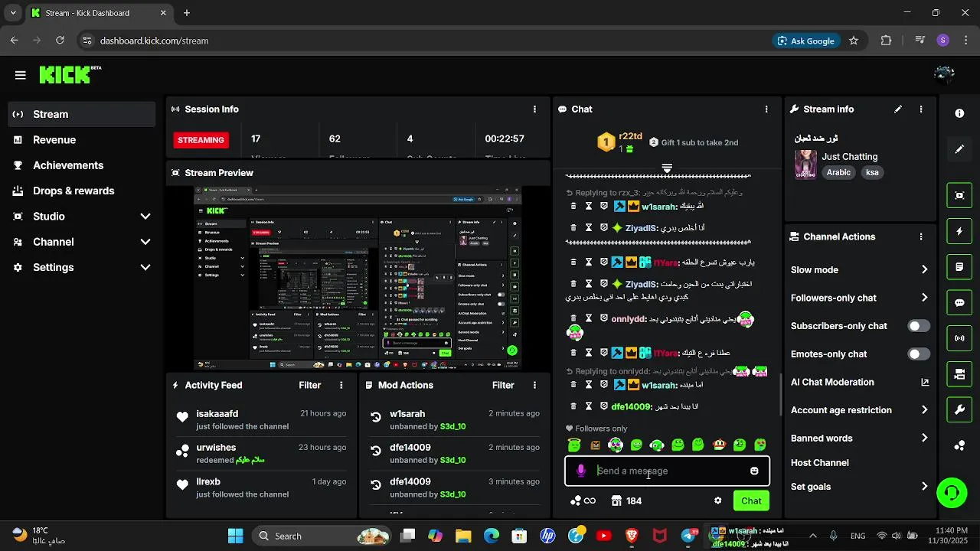
Task: Go to Stream in the sidebar
Action: [82, 114]
